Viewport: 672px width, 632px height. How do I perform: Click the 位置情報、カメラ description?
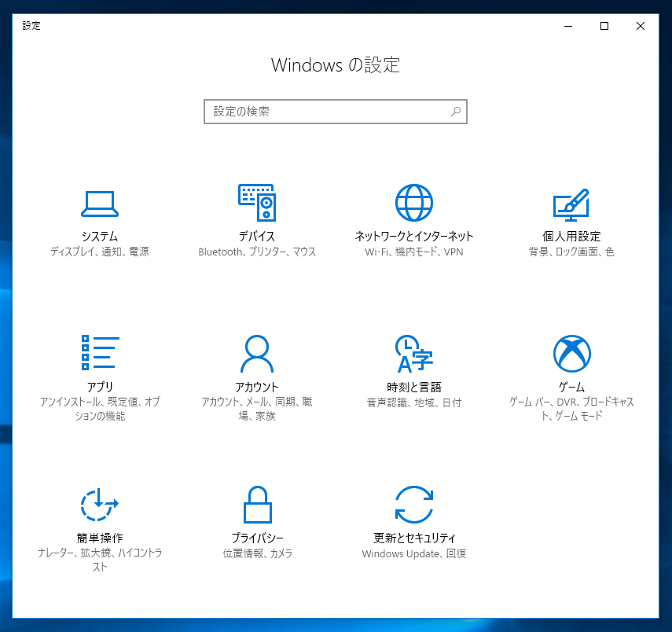tap(257, 553)
